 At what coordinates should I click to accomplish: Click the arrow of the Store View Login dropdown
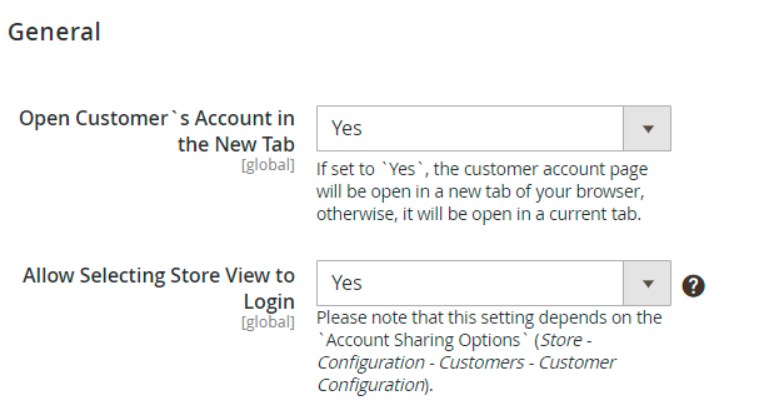coord(647,283)
